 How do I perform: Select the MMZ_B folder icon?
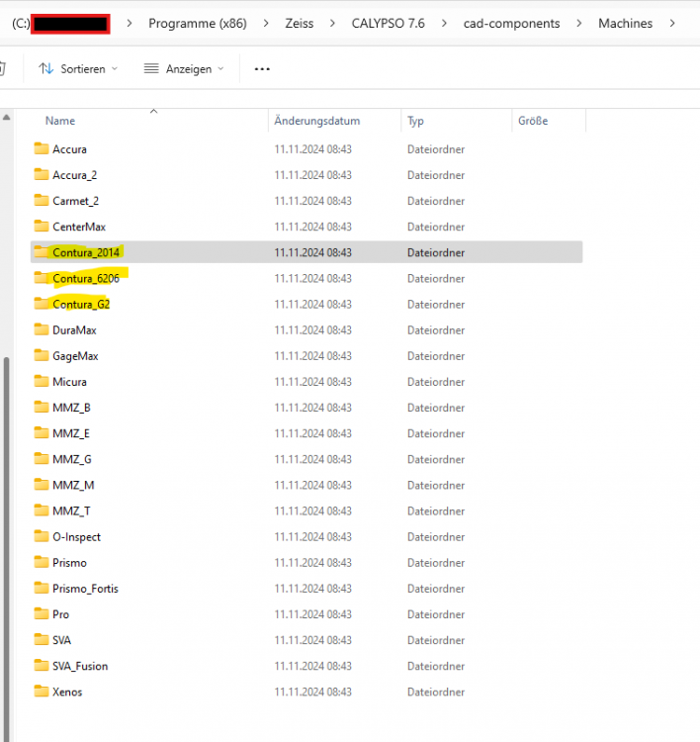pyautogui.click(x=42, y=408)
